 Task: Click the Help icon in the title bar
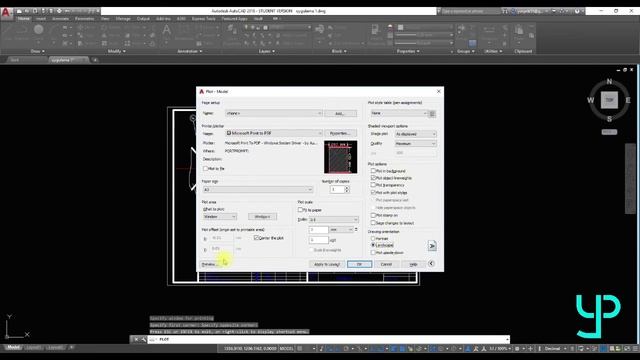(x=577, y=11)
